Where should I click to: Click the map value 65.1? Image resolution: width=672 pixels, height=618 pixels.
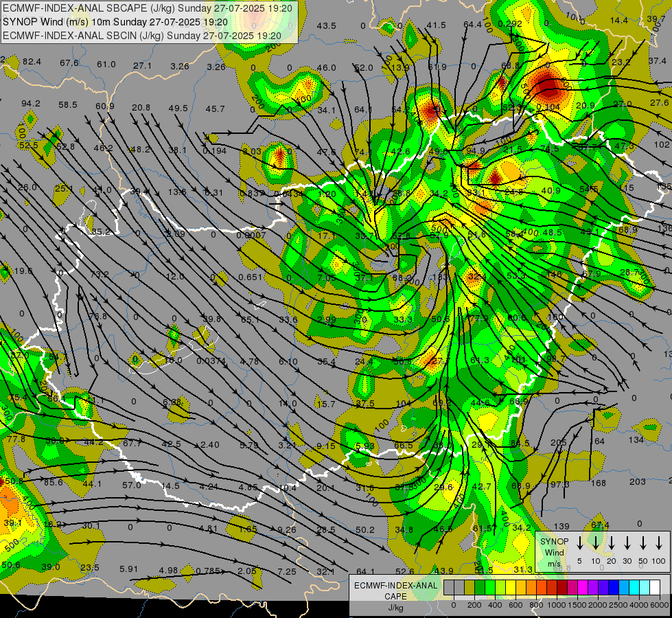coord(250,319)
